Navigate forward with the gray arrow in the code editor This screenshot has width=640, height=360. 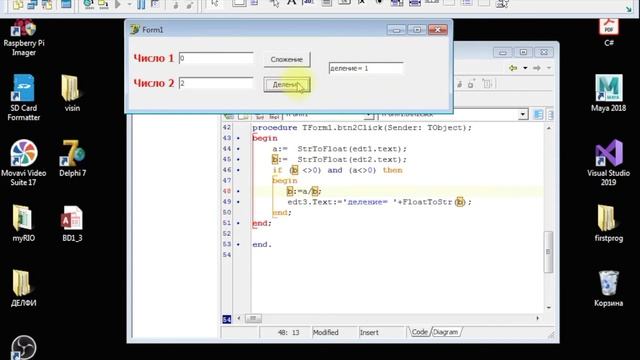[536, 68]
